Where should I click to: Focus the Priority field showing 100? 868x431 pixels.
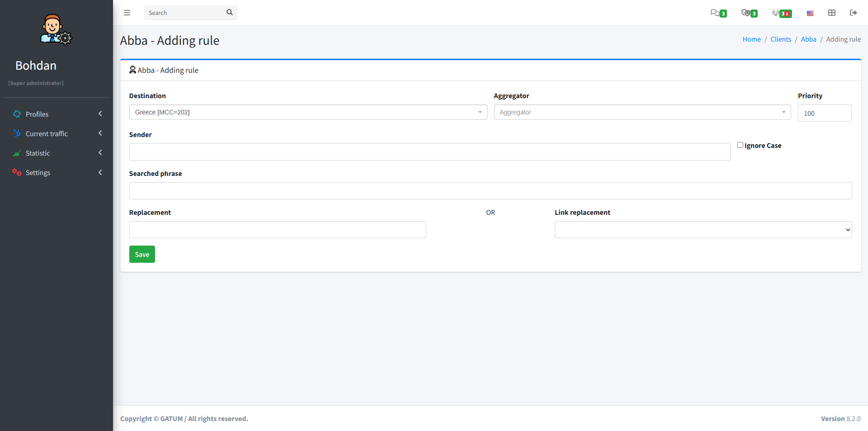[824, 113]
